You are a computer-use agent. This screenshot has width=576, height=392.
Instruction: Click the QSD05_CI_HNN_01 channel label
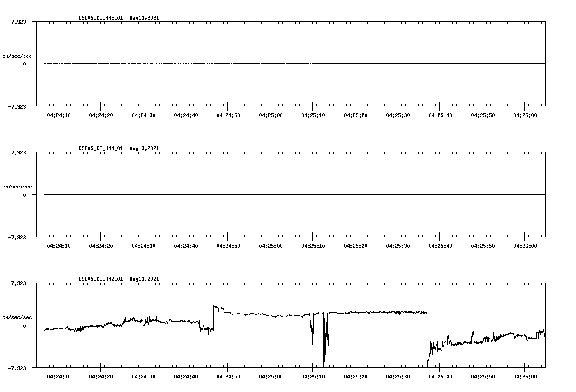[100, 148]
